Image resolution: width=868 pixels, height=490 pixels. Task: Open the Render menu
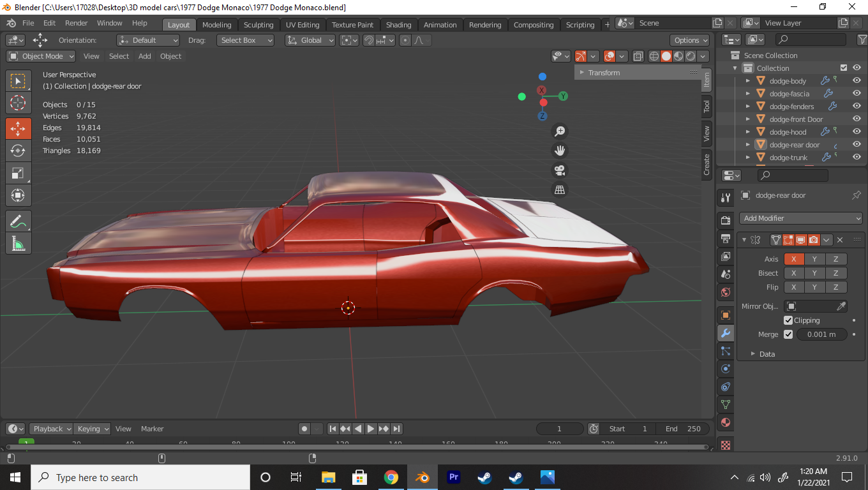pyautogui.click(x=76, y=23)
